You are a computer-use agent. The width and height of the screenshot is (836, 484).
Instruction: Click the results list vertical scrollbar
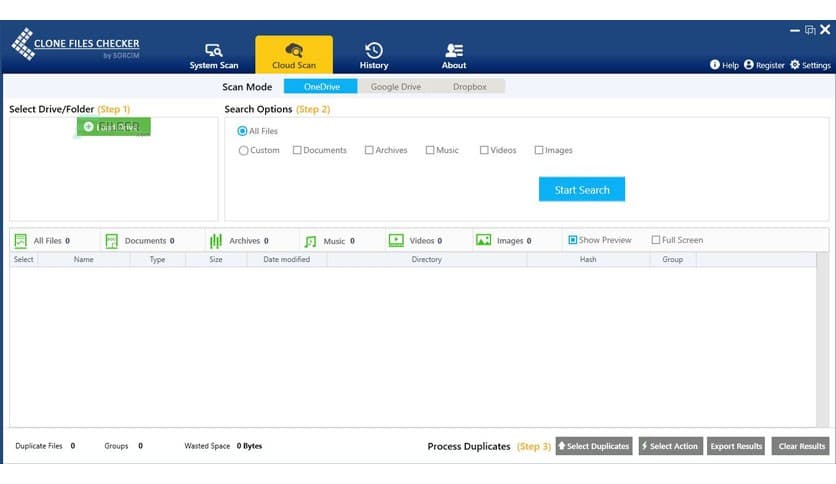click(822, 340)
